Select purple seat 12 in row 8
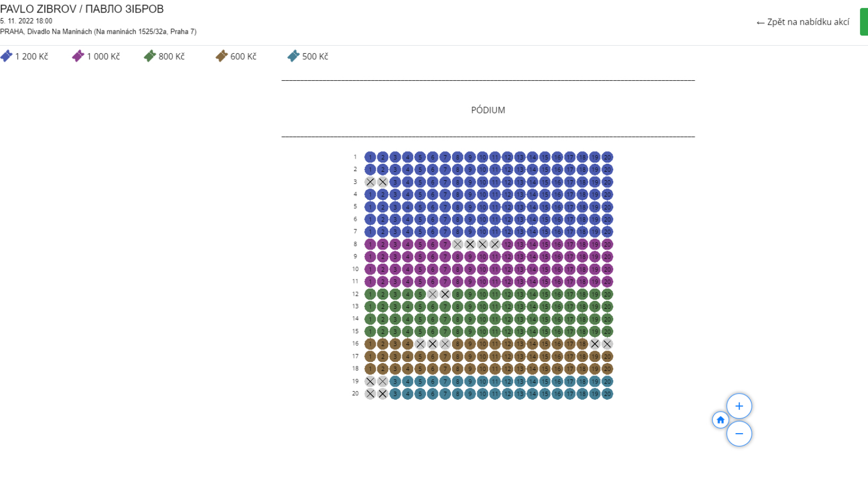The image size is (868, 498). tap(507, 244)
